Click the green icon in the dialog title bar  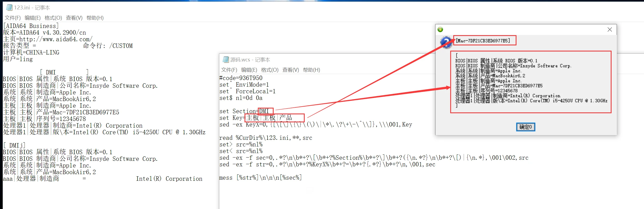pyautogui.click(x=440, y=30)
